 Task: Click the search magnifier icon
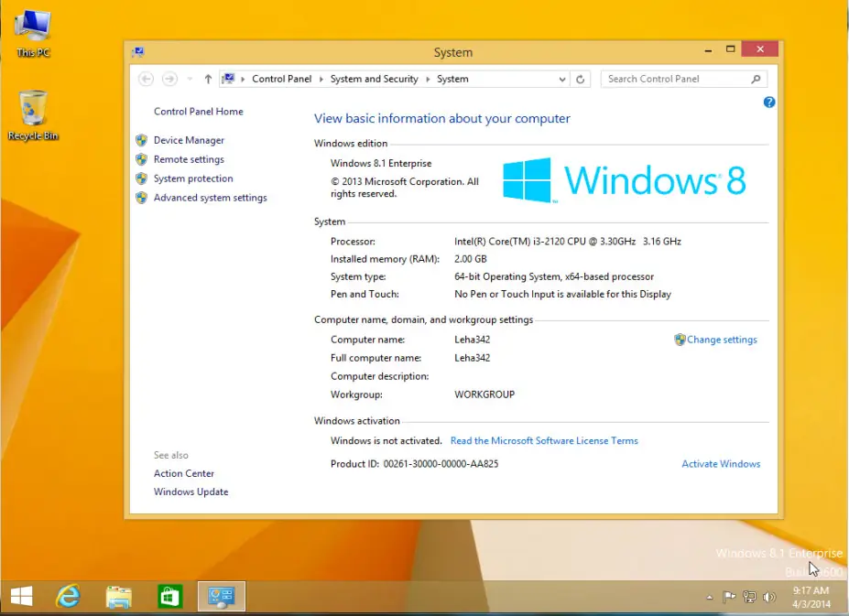756,79
